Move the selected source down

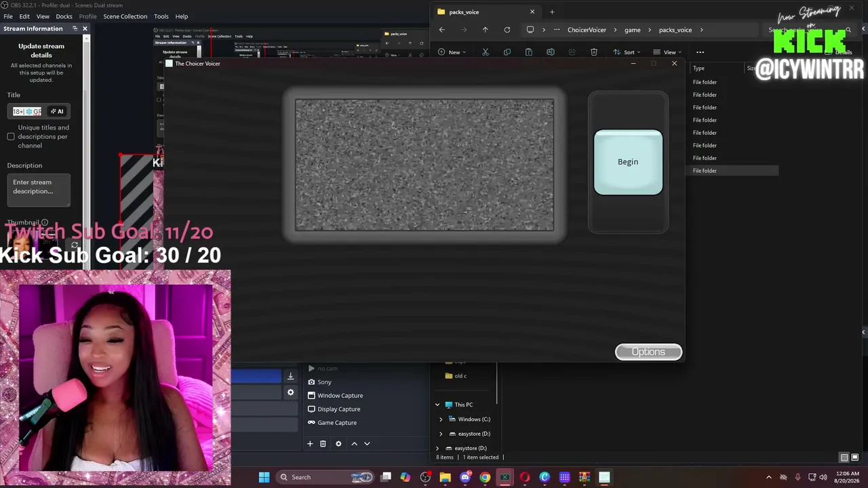(x=367, y=443)
